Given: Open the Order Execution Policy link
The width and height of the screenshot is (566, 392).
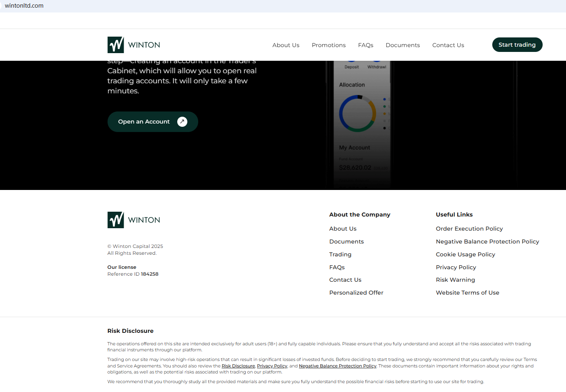Looking at the screenshot, I should click(469, 229).
